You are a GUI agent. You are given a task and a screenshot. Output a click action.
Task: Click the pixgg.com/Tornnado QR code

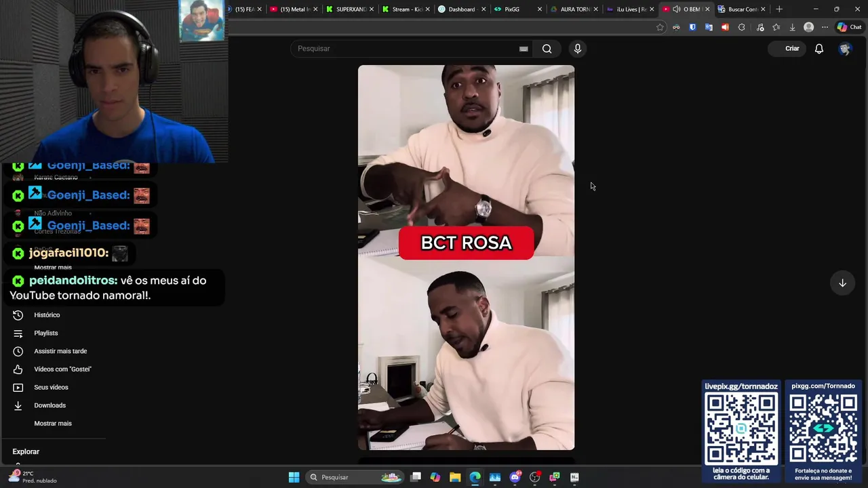pos(823,428)
